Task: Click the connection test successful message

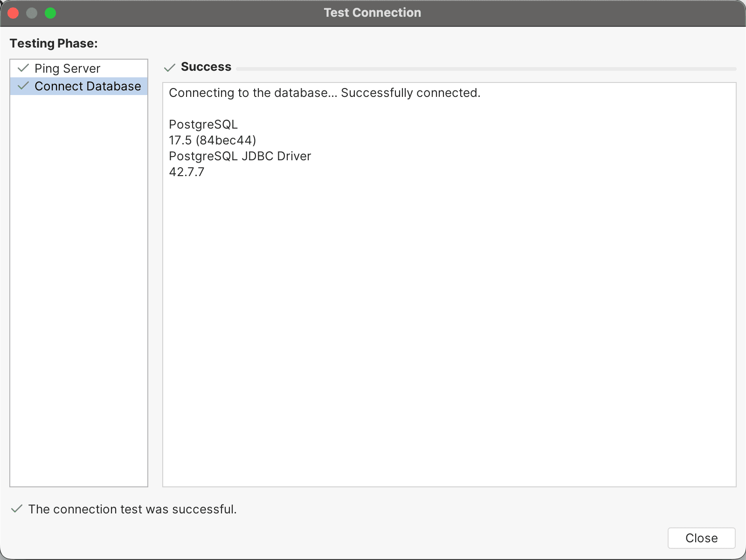Action: coord(132,509)
